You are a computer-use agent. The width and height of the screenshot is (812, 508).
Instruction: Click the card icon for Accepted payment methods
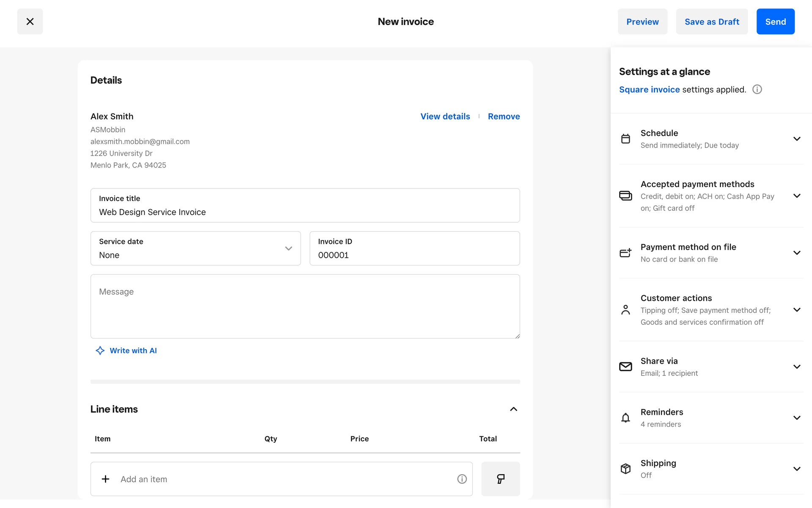(x=625, y=196)
